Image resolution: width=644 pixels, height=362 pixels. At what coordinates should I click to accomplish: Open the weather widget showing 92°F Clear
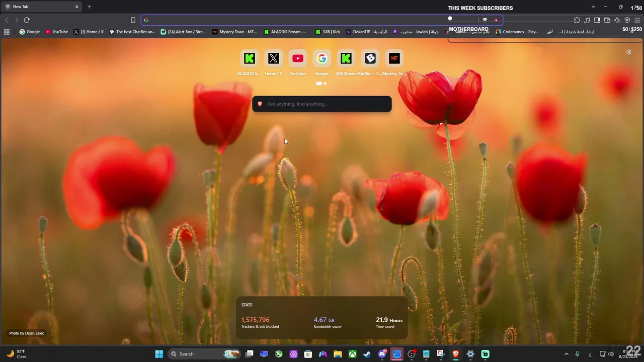tap(16, 354)
